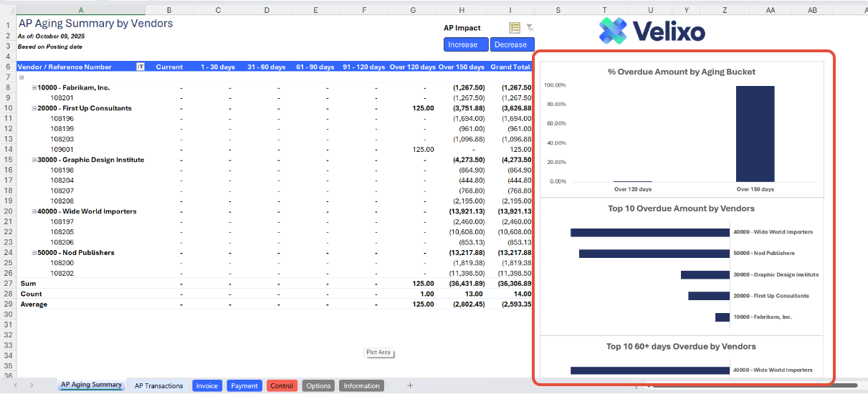The image size is (868, 394).
Task: Click the Fabrikam, Inc. chart bar
Action: click(722, 317)
